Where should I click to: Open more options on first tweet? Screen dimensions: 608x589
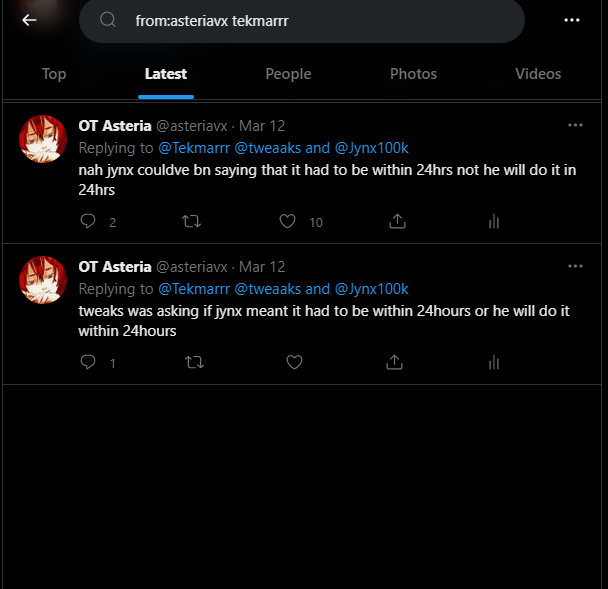click(575, 126)
